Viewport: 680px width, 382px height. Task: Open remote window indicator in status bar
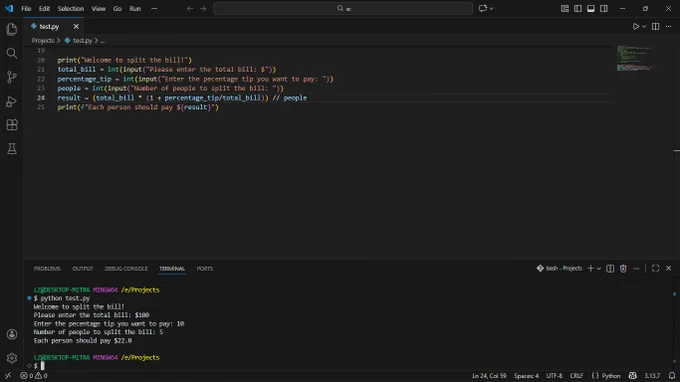(8, 375)
